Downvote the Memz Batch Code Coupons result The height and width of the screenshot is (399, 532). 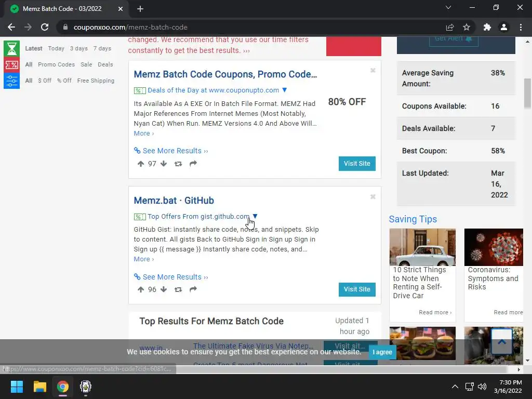pyautogui.click(x=164, y=164)
